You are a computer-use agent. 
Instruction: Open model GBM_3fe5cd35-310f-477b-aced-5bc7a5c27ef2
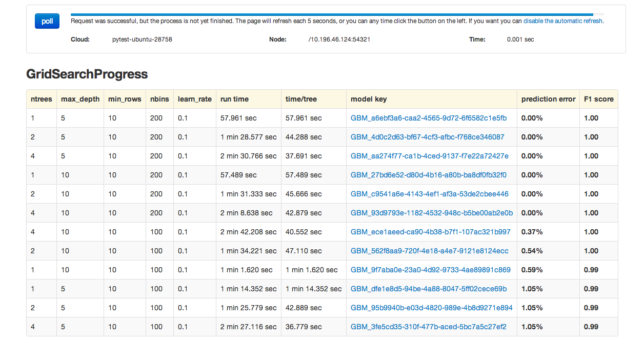pos(428,327)
